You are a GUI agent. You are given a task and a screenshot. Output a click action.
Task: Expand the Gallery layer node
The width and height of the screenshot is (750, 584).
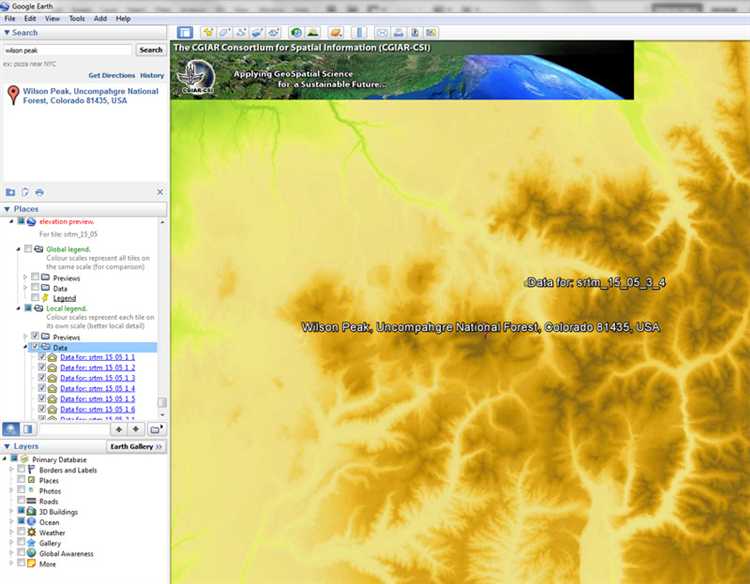point(12,543)
